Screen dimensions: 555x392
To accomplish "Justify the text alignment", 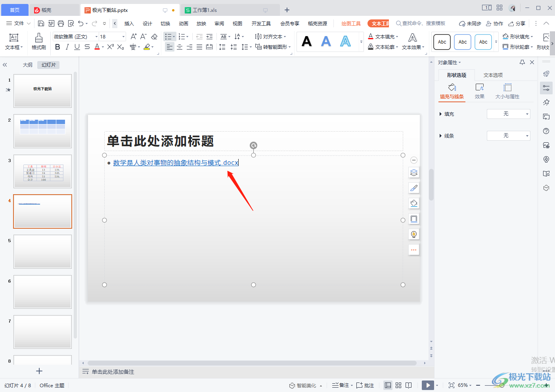I will pos(199,47).
